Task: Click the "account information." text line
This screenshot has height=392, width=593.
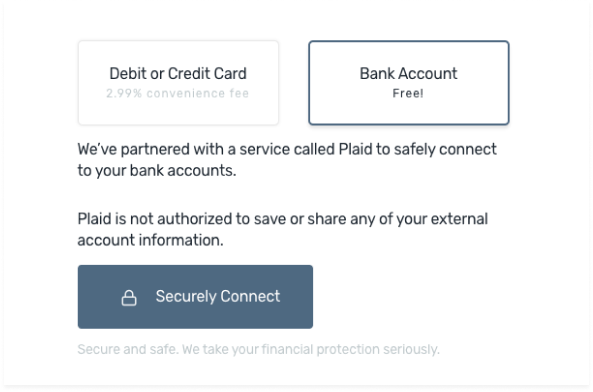Action: click(x=151, y=240)
